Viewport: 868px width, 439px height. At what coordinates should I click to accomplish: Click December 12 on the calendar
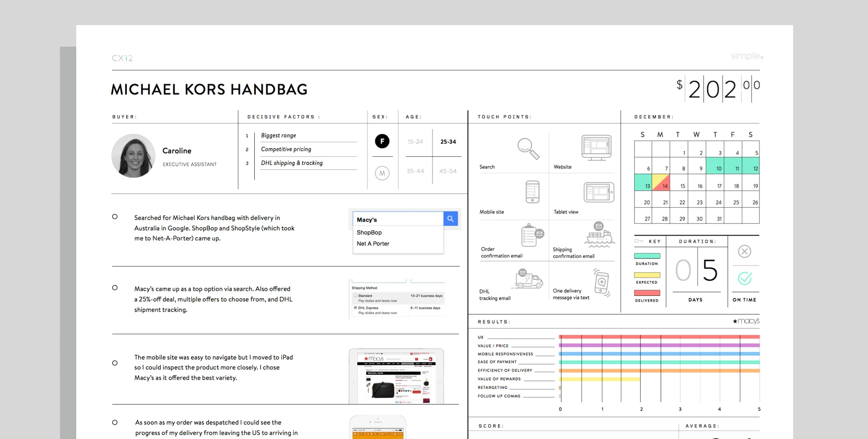(x=751, y=166)
